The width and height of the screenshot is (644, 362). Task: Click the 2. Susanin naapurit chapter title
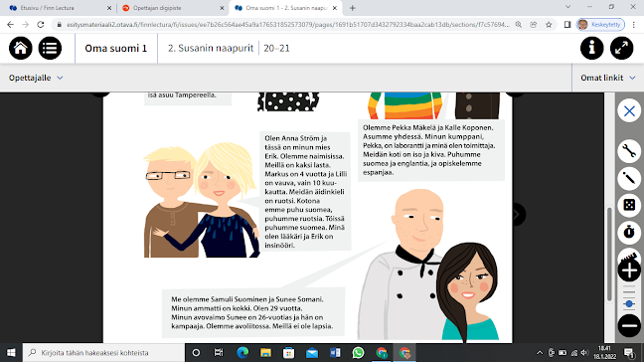211,48
